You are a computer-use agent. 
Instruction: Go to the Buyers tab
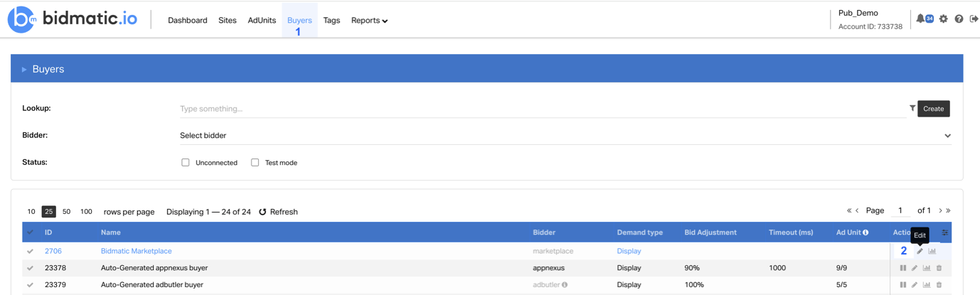coord(299,21)
